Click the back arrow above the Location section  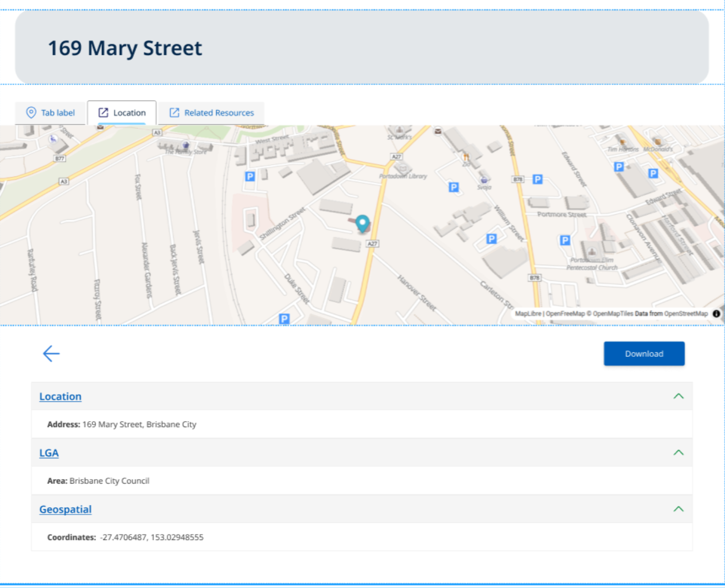pyautogui.click(x=51, y=353)
